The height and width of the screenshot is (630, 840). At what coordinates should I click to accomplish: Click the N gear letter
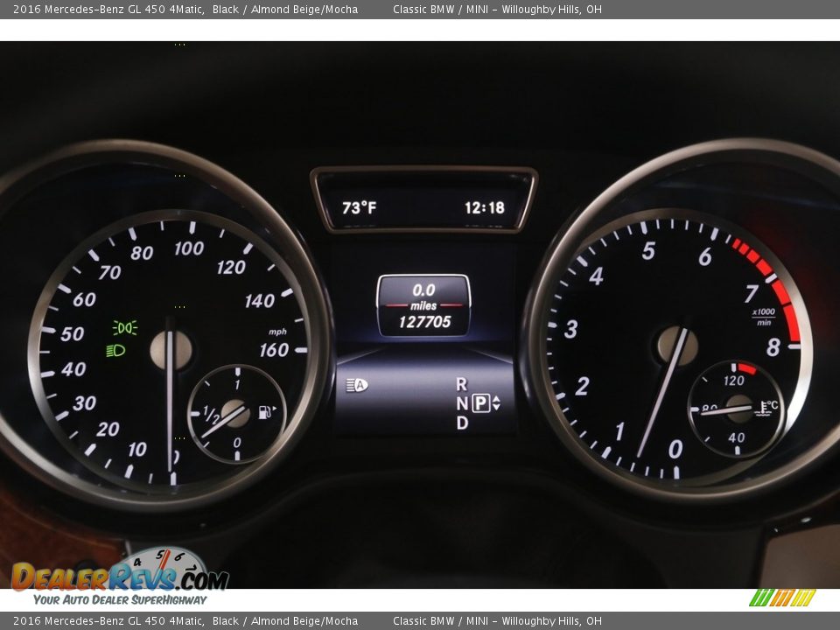point(462,403)
